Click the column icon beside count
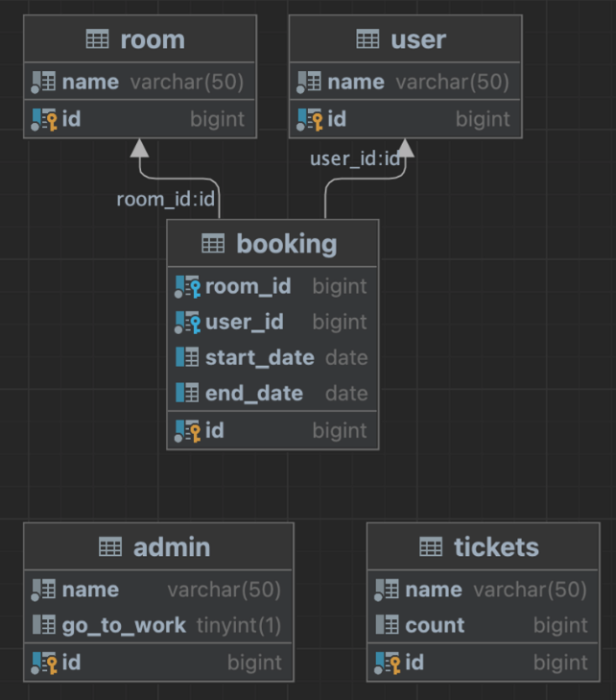This screenshot has width=616, height=700. [x=388, y=624]
